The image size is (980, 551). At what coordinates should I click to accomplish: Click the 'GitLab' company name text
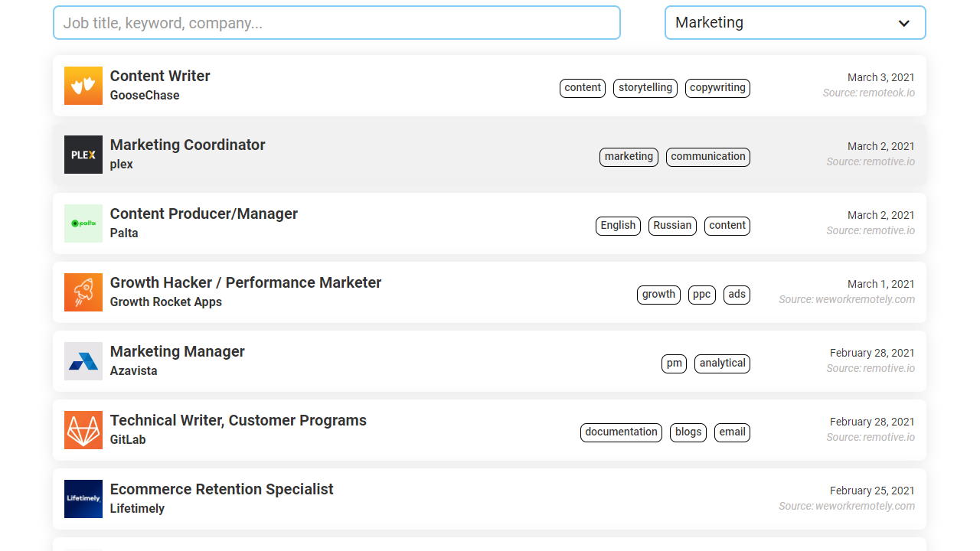click(x=128, y=440)
